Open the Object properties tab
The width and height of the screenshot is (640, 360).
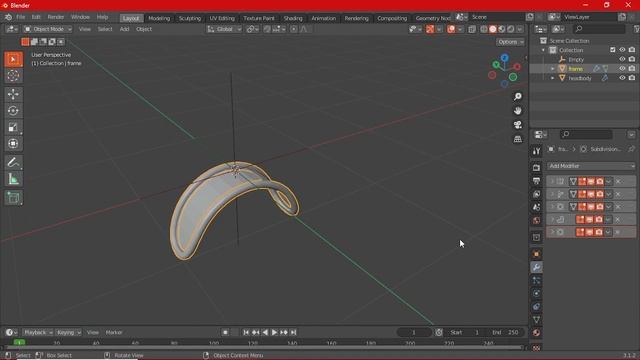pyautogui.click(x=536, y=254)
